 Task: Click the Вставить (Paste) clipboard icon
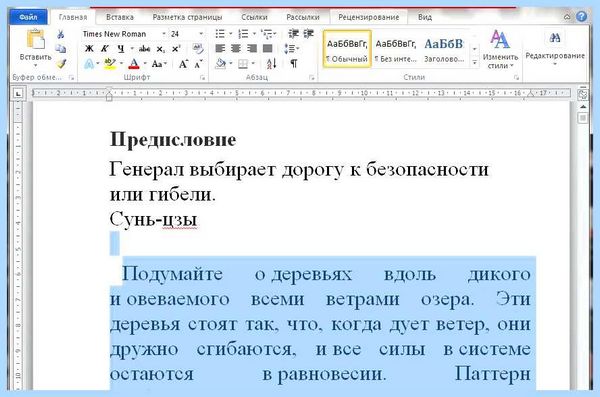pos(36,39)
